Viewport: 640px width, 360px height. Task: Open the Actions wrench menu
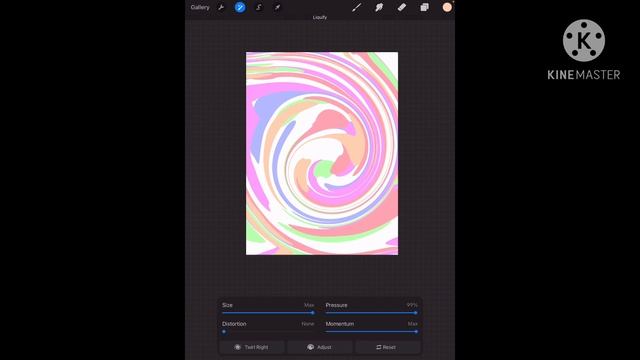pos(221,7)
